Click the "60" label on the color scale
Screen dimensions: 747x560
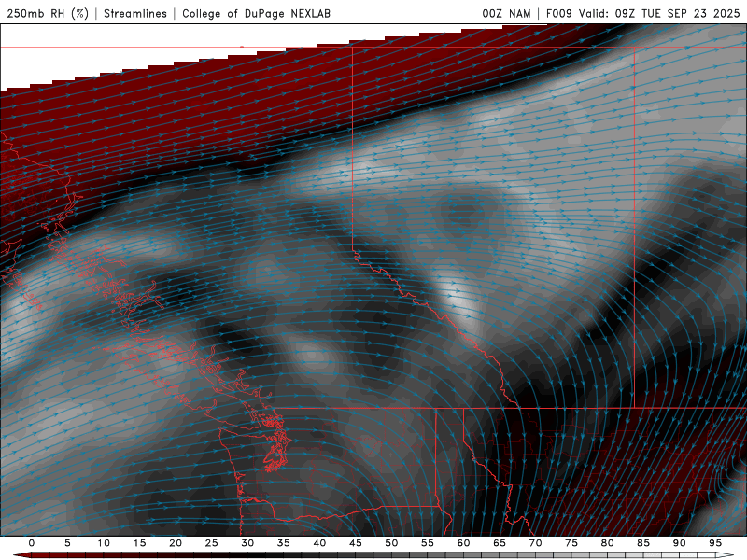click(x=463, y=543)
